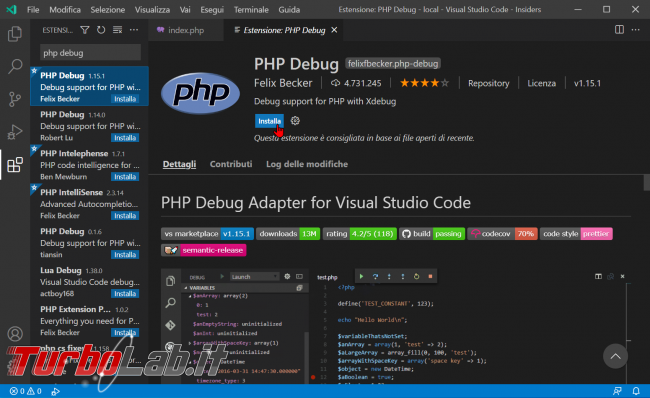Select the PHP Extension Pack row

coord(90,320)
